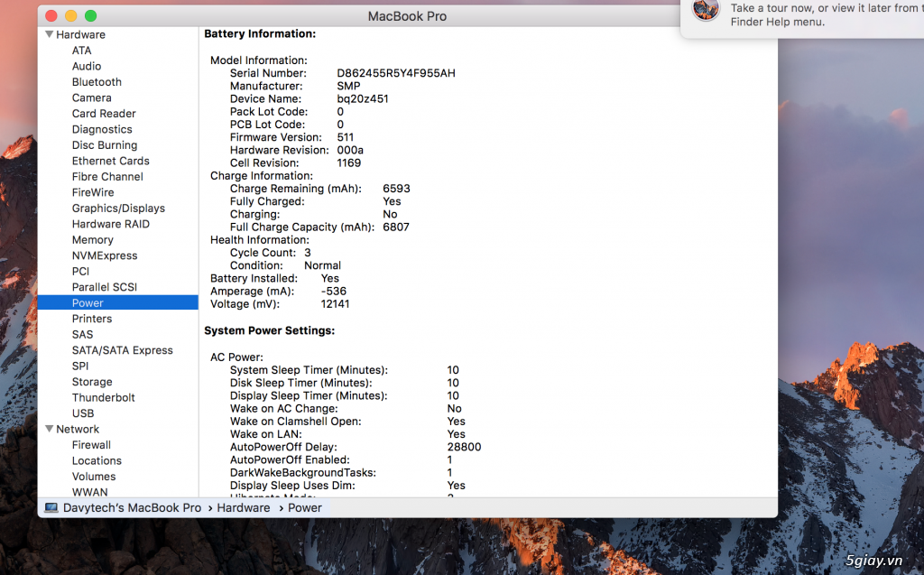
Task: Select NVMExpress entry
Action: [x=105, y=255]
